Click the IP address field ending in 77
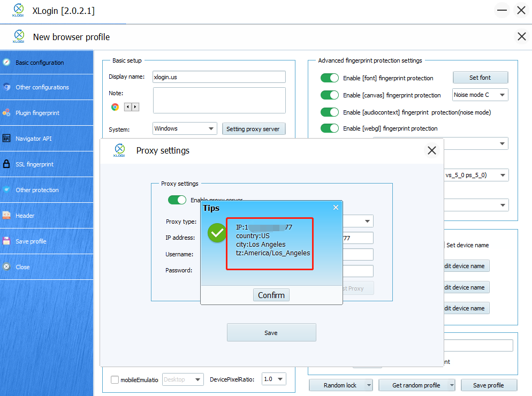Image resolution: width=532 pixels, height=396 pixels. (358, 238)
